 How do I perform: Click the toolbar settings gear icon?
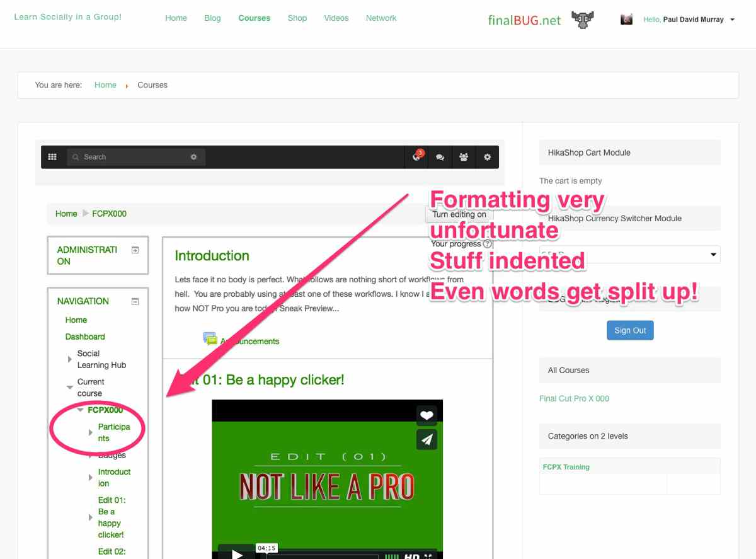click(487, 157)
